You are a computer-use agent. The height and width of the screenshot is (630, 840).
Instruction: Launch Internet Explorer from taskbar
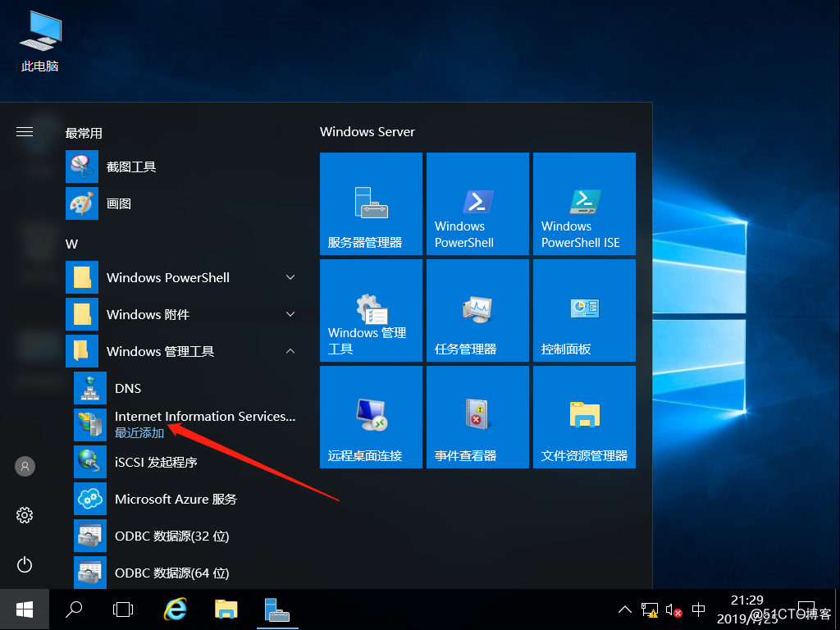tap(176, 609)
